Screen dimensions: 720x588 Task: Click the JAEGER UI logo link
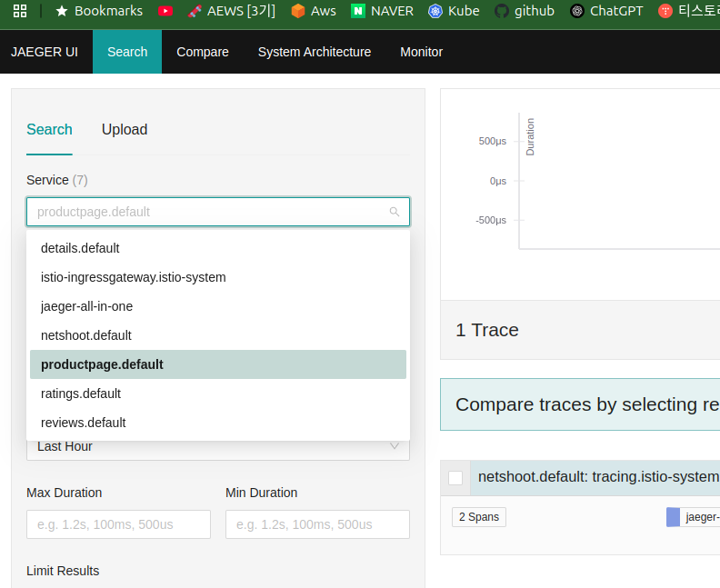point(45,52)
